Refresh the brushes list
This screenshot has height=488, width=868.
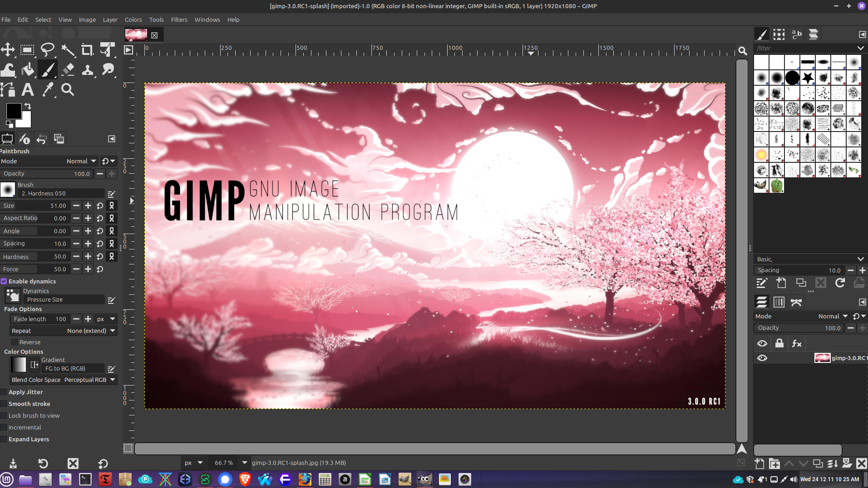pos(840,283)
